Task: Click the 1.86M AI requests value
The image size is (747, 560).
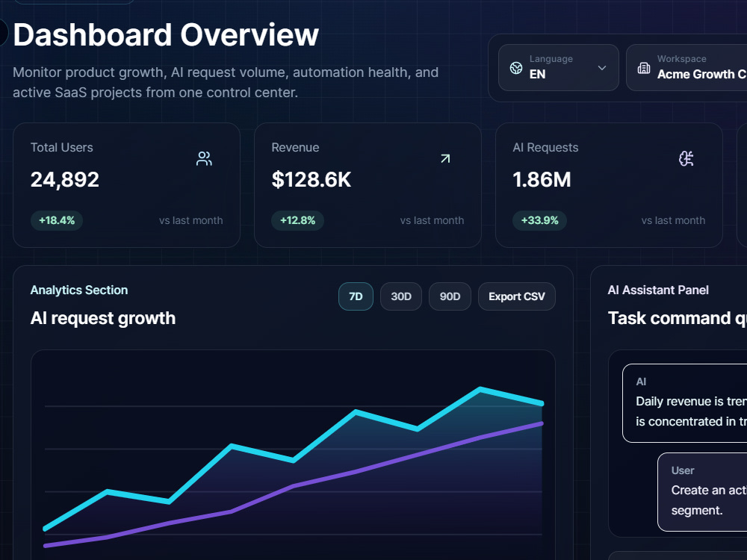Action: tap(542, 180)
